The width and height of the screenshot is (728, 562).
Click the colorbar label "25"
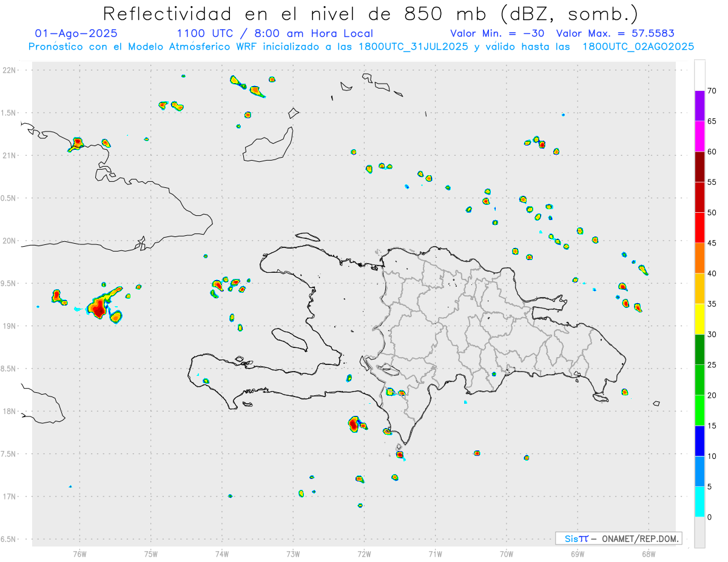712,365
